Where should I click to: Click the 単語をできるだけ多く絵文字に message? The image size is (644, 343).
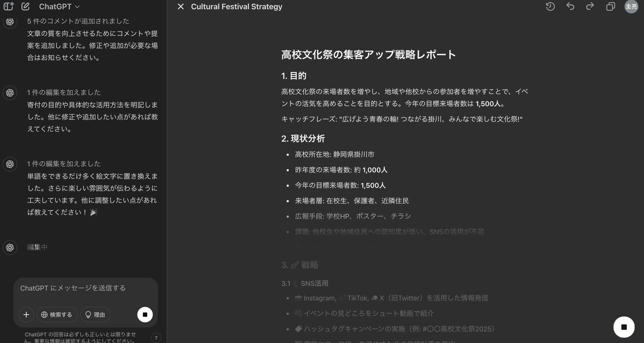pos(92,195)
